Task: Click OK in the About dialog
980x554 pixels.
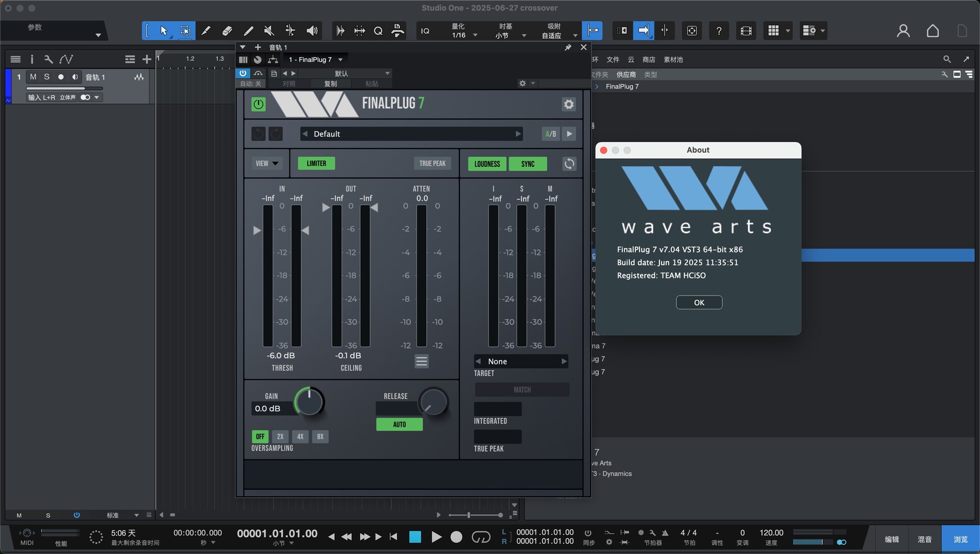Action: tap(699, 302)
